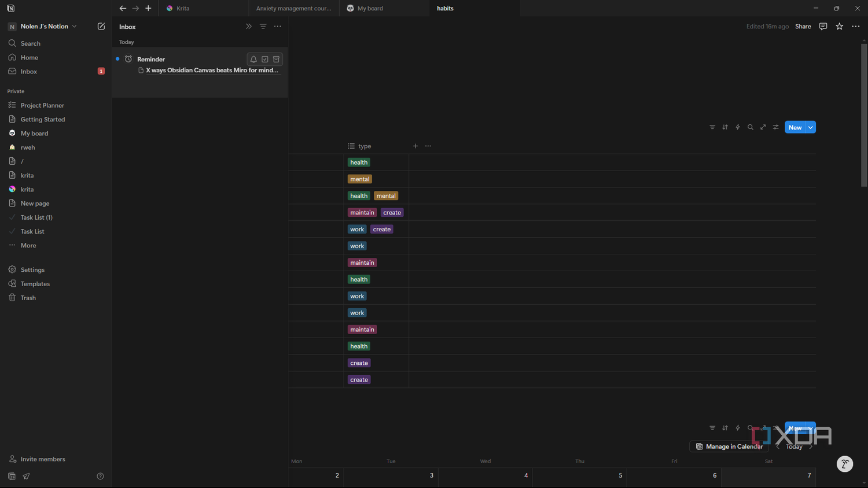
Task: Add the habits page to favorites with the star
Action: [x=840, y=27]
